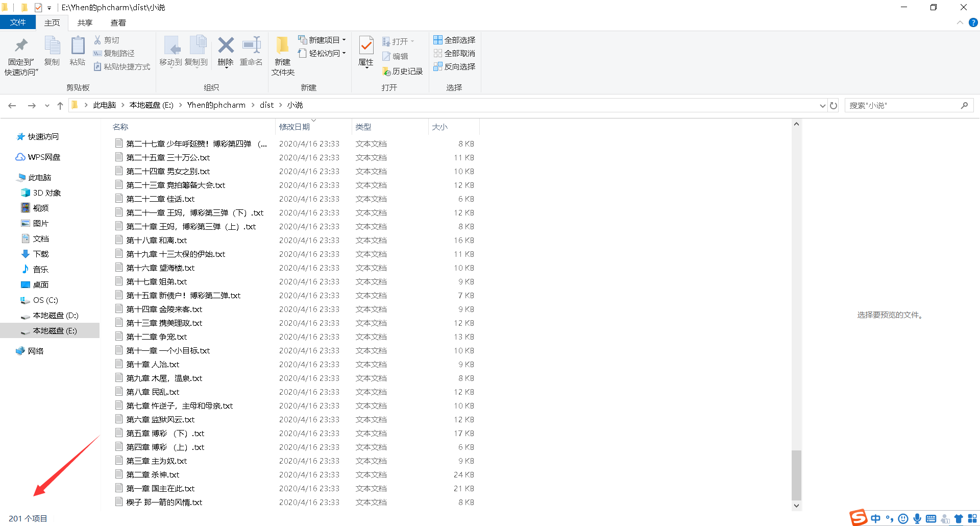
Task: Click the Move To (移动到) icon
Action: (171, 46)
